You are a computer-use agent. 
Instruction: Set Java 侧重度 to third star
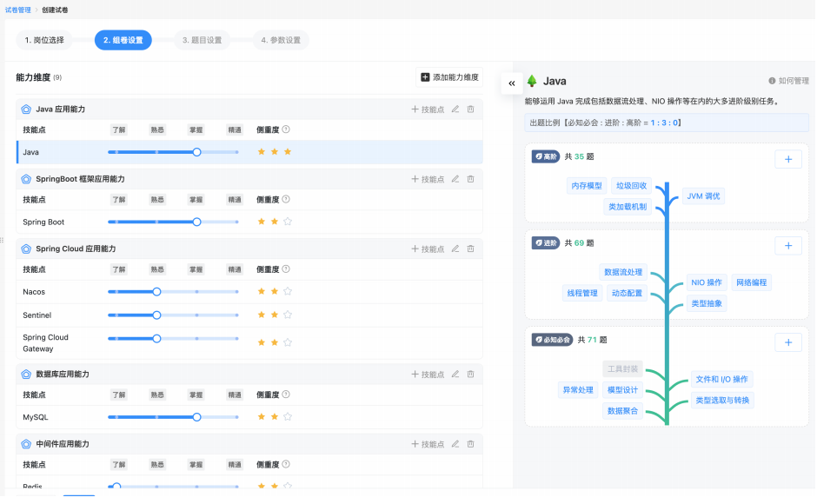click(288, 152)
